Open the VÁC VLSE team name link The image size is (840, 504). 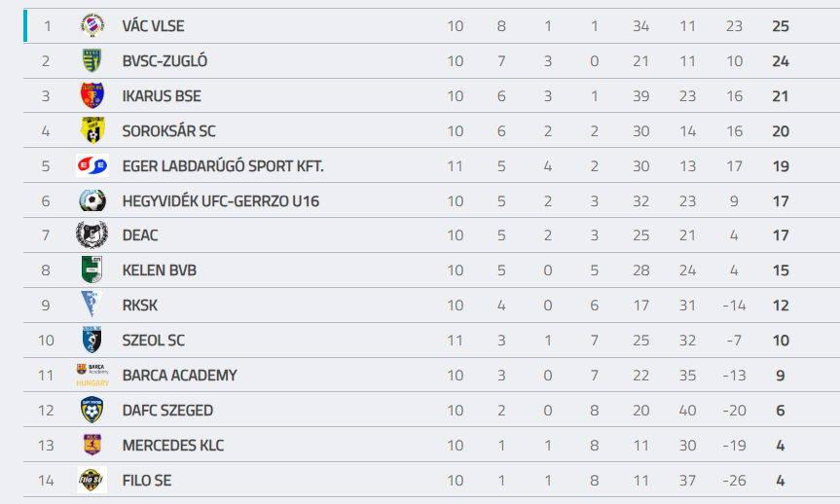[153, 26]
